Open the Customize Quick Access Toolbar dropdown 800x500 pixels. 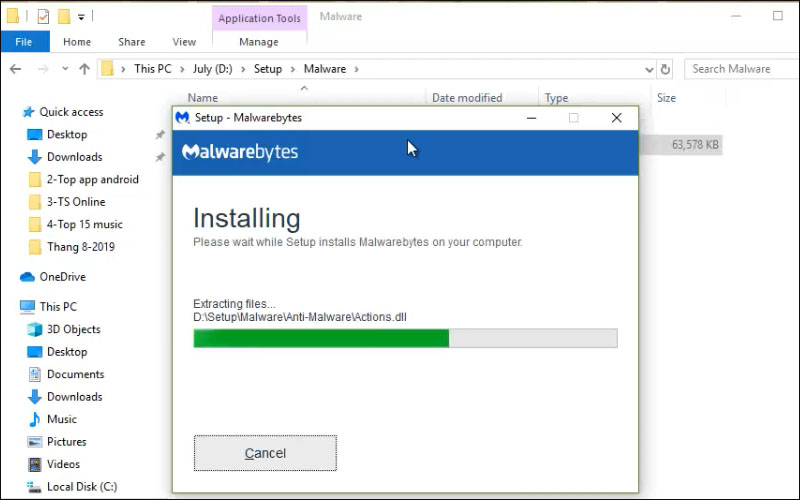pos(81,17)
